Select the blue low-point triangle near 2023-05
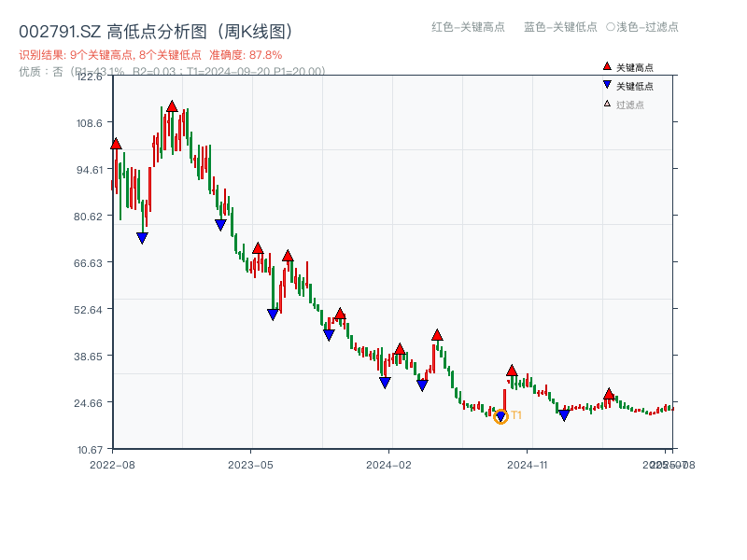The image size is (747, 560). [x=272, y=313]
